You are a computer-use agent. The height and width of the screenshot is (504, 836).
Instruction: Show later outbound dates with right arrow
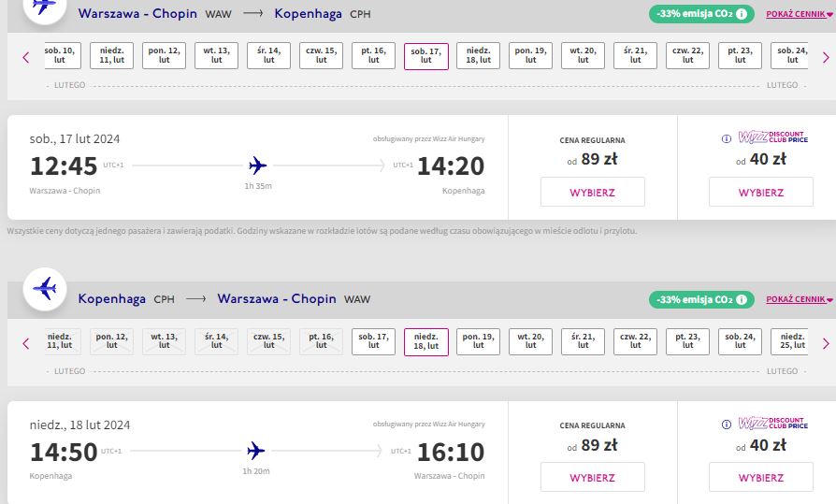coord(826,57)
